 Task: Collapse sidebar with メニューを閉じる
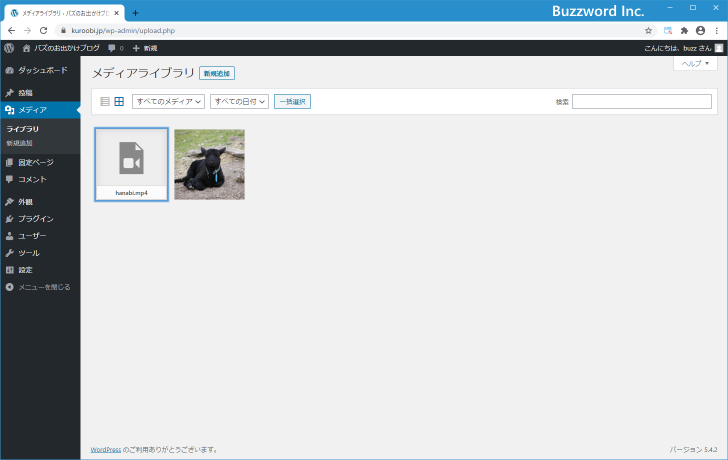tap(43, 286)
